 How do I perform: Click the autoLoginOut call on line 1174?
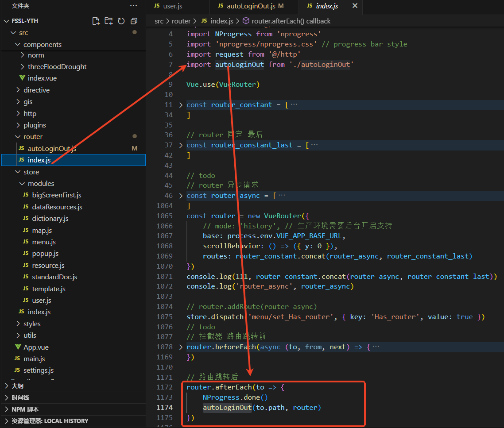(x=227, y=408)
